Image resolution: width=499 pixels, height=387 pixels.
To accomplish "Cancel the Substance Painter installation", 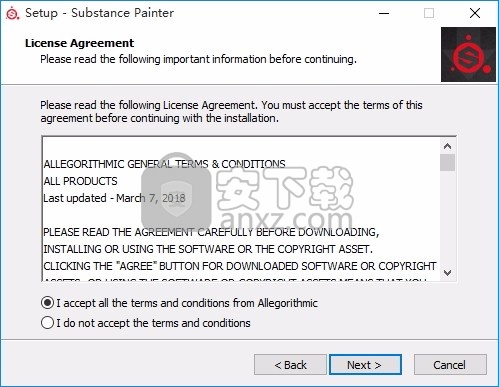I will tap(450, 365).
